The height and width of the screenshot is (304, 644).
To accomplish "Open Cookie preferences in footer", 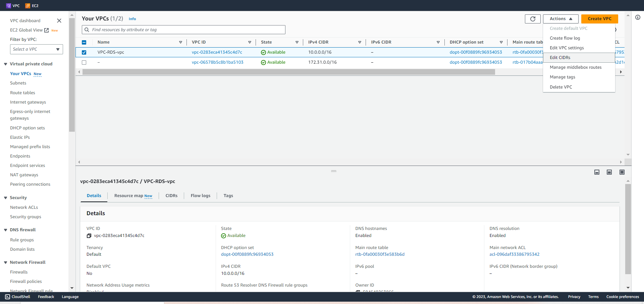I will click(623, 297).
